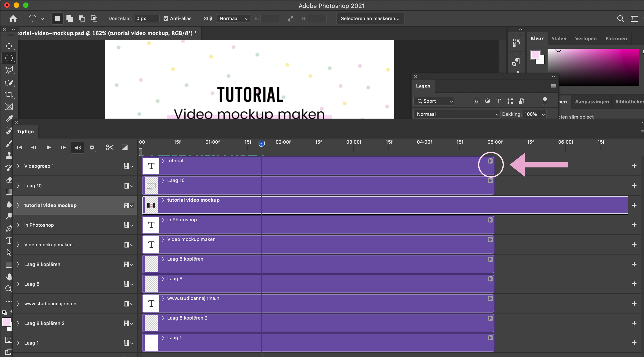Select the Move tool
The height and width of the screenshot is (357, 644).
tap(9, 46)
